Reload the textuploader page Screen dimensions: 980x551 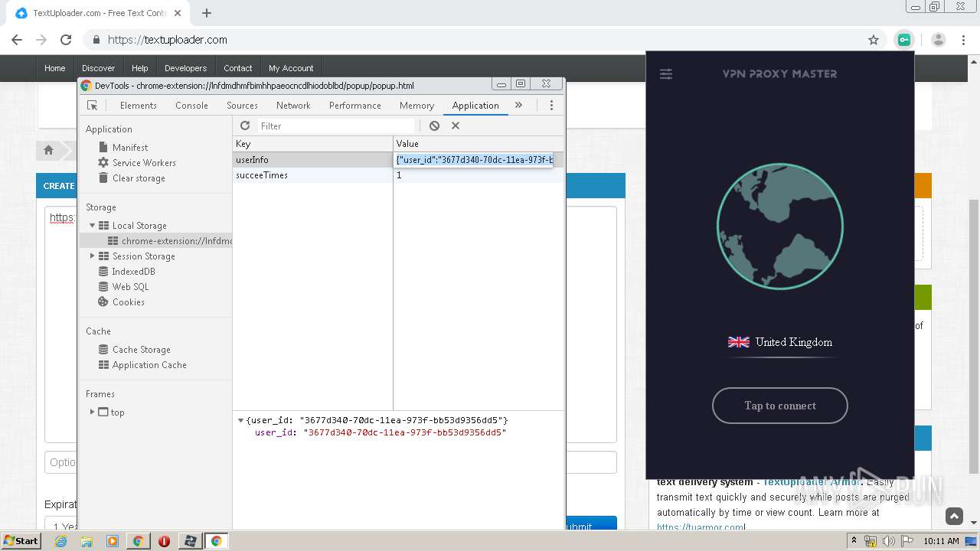click(66, 40)
